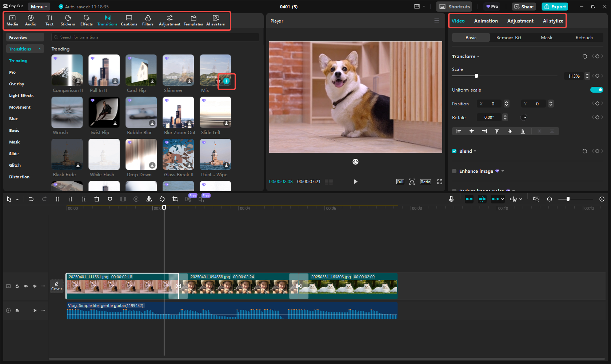Open voiceover recording with the microphone icon

(451, 199)
